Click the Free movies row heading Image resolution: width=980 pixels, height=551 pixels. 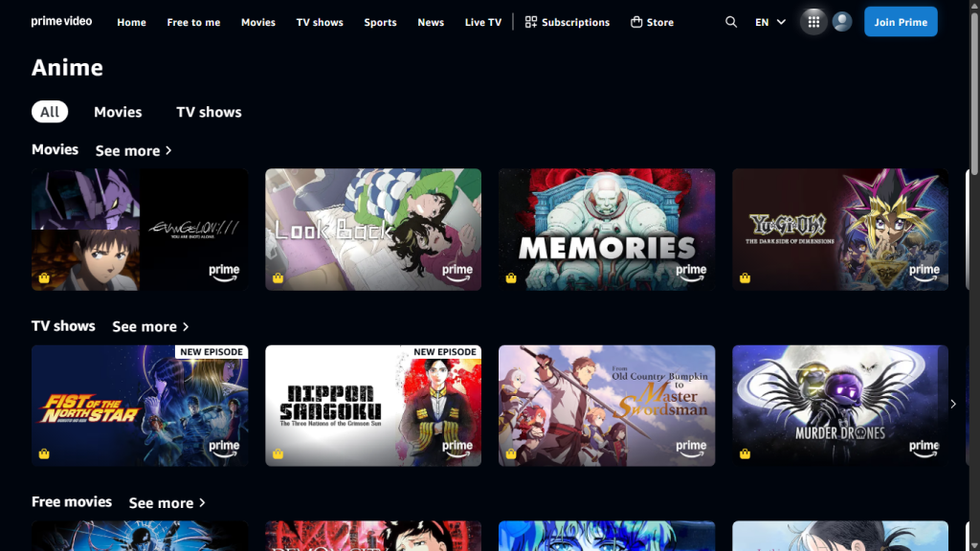click(71, 501)
